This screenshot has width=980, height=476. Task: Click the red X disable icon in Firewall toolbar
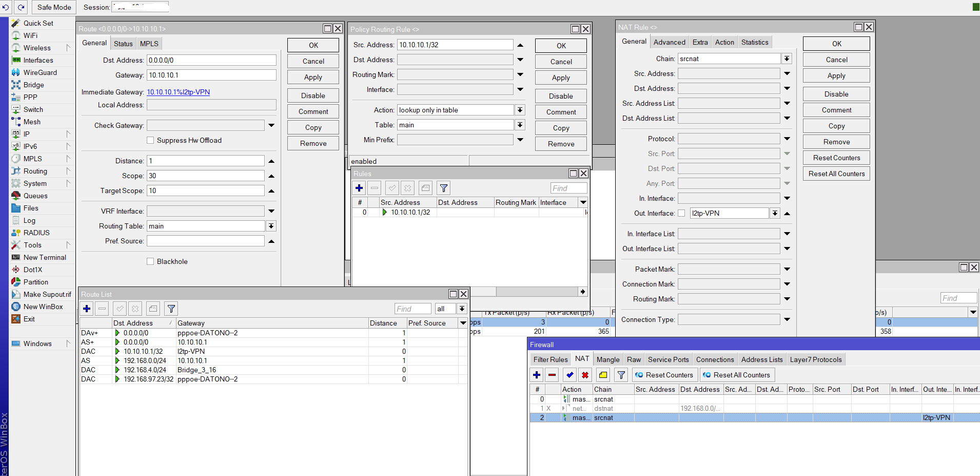coord(585,375)
